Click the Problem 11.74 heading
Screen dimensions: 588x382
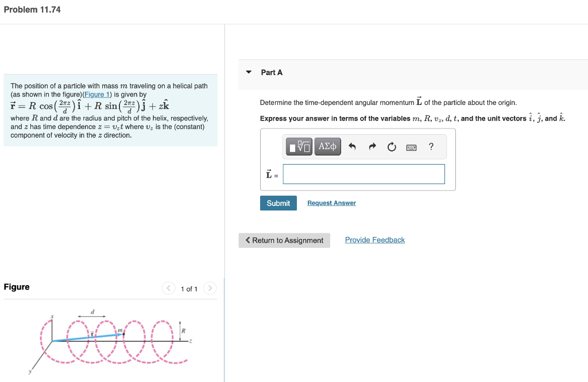[32, 9]
